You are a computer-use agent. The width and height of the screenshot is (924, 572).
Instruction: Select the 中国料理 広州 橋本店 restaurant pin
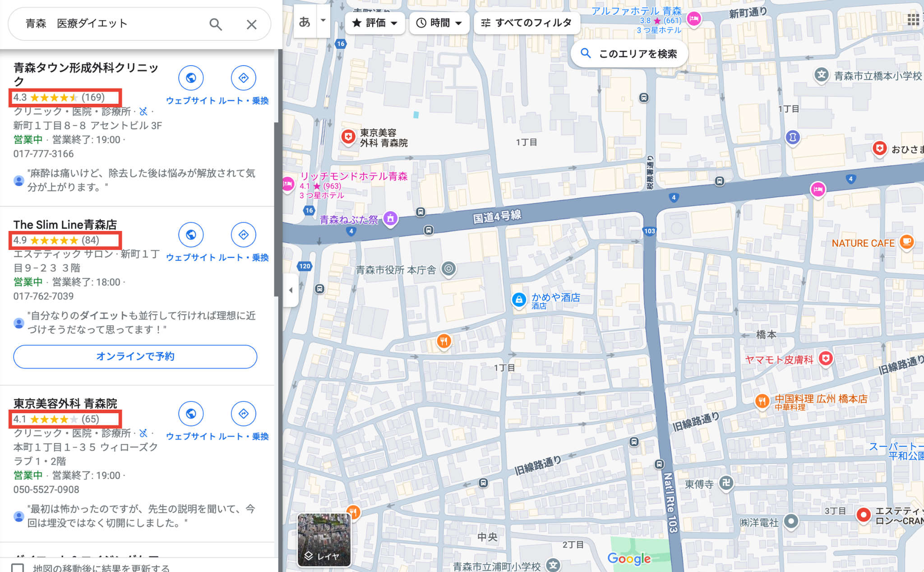(762, 401)
